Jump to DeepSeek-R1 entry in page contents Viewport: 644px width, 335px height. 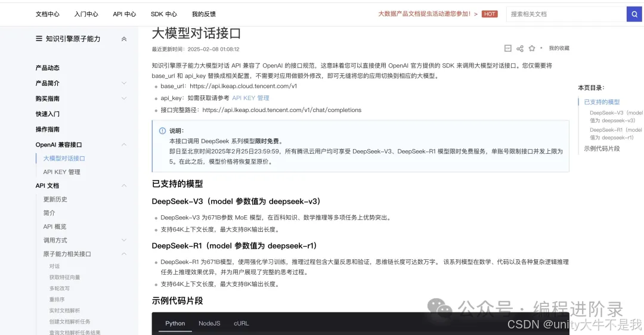615,134
